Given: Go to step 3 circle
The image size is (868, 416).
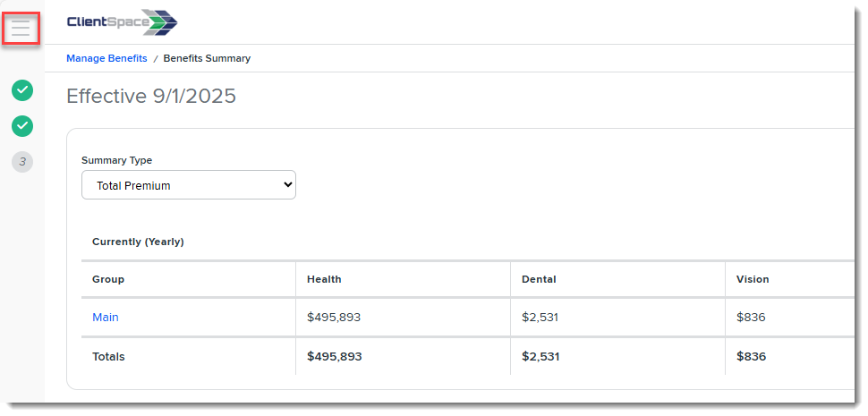Looking at the screenshot, I should point(22,162).
